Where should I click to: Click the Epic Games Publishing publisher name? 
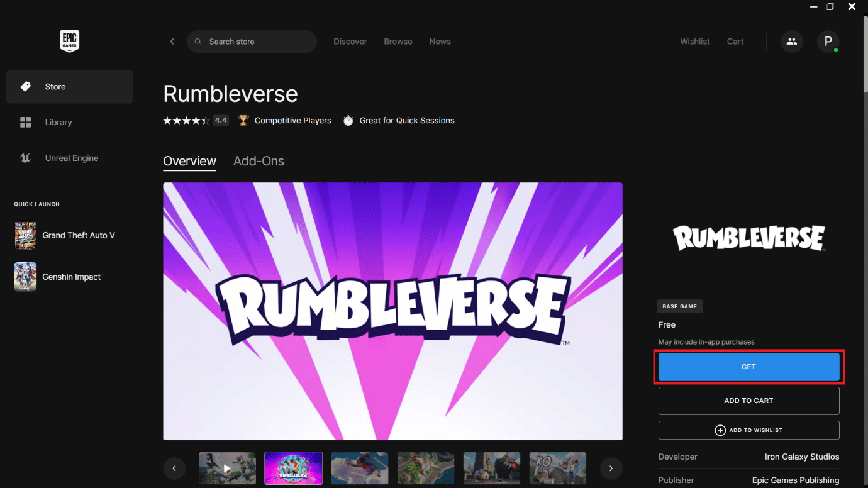pos(796,480)
